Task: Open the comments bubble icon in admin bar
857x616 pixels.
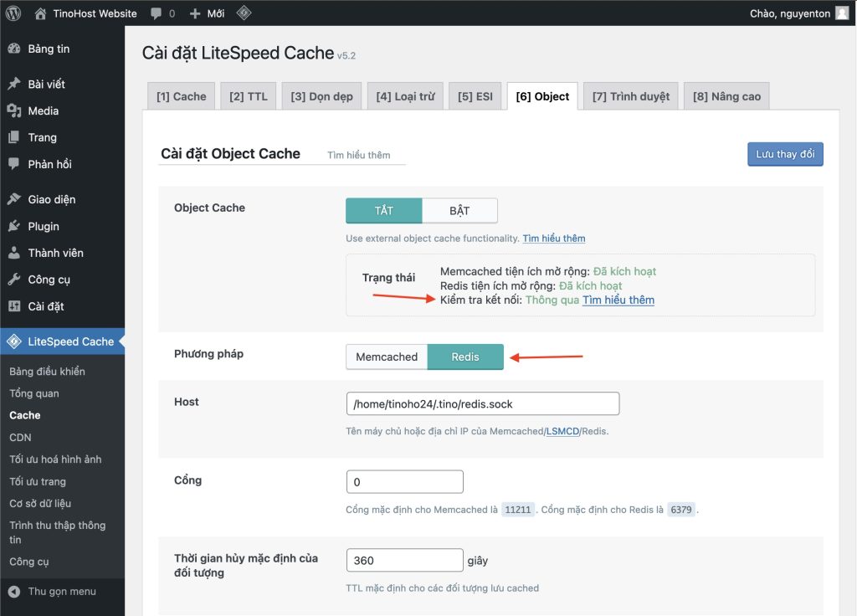Action: [157, 13]
